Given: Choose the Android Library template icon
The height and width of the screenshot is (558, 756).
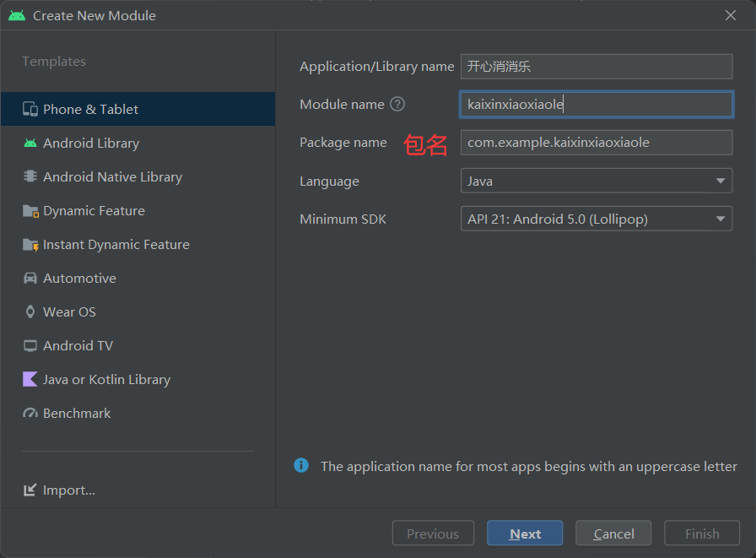Looking at the screenshot, I should click(30, 144).
